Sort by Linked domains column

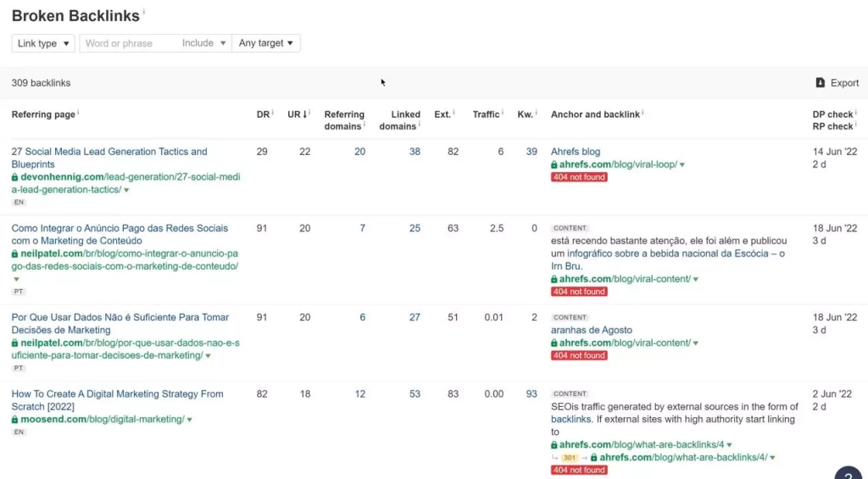400,120
